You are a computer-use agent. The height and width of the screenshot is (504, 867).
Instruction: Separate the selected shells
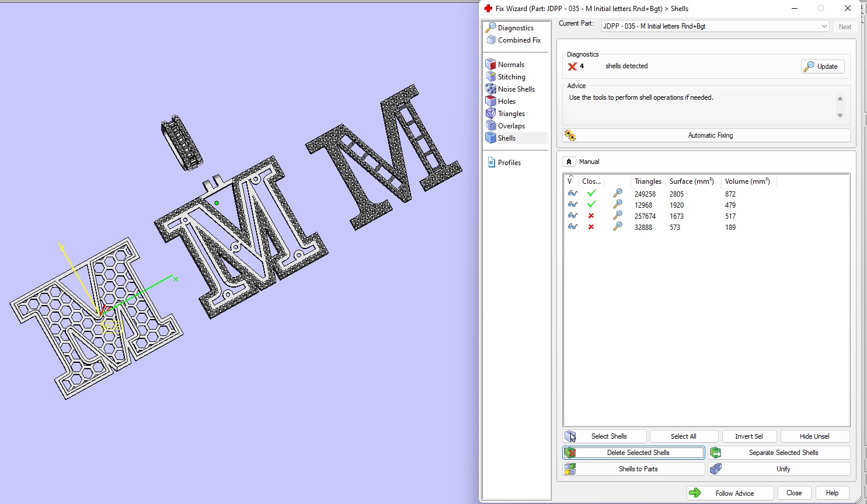[x=779, y=453]
